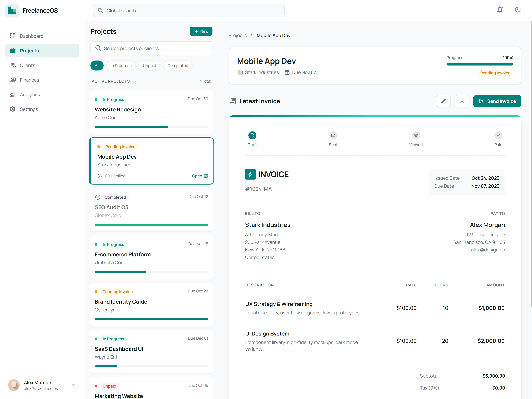Screen dimensions: 532x399
Task: Open Analytics from the sidebar
Action: [30, 95]
